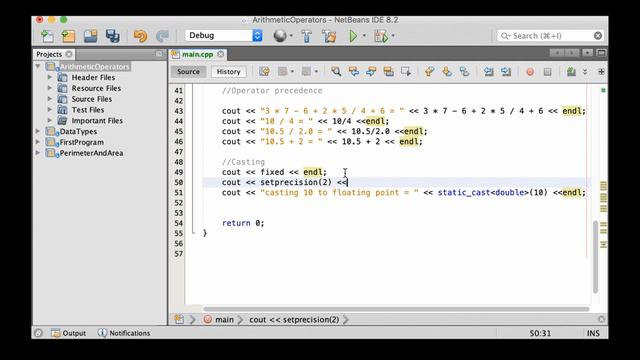Click the Redo toolbar icon
Screen dimensions: 640x360
click(x=162, y=36)
